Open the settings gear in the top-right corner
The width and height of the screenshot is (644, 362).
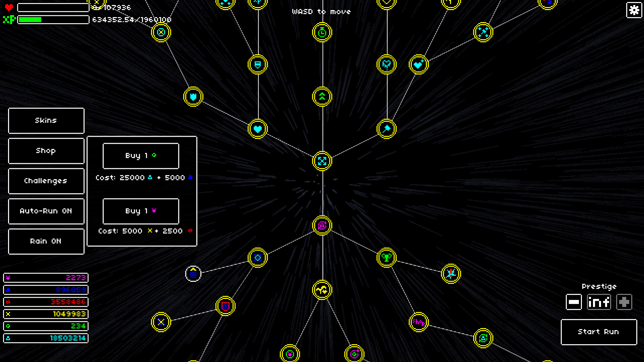634,10
